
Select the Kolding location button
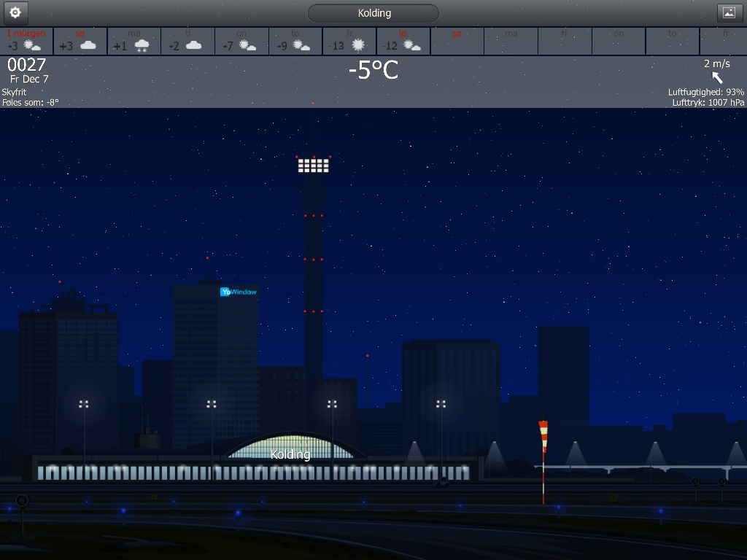pyautogui.click(x=373, y=13)
